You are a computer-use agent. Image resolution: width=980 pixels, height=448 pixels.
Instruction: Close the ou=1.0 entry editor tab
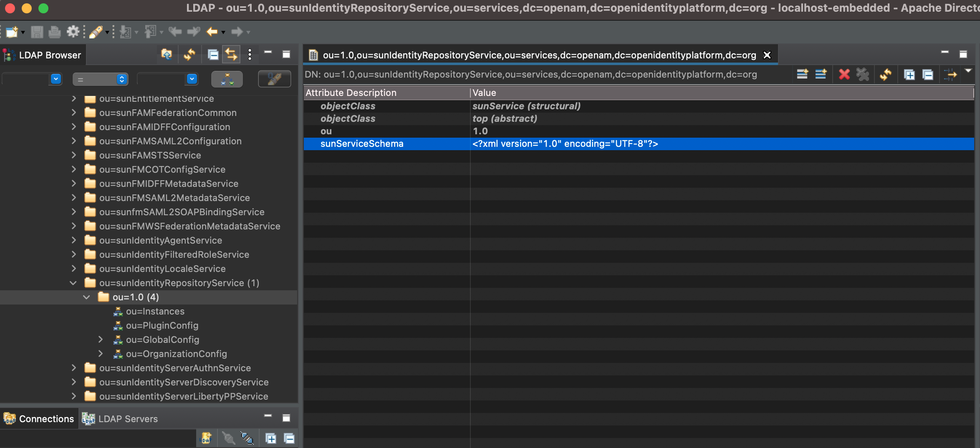[x=767, y=55]
